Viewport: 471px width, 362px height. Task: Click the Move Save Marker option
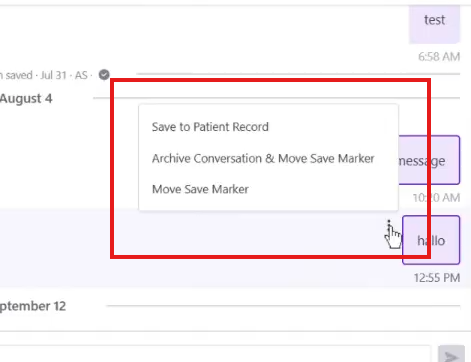[200, 189]
